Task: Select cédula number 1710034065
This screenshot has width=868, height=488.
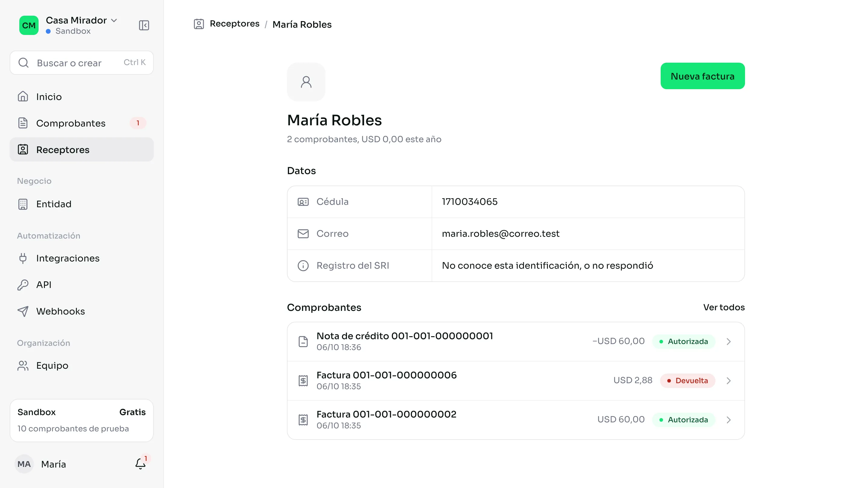Action: click(x=469, y=202)
